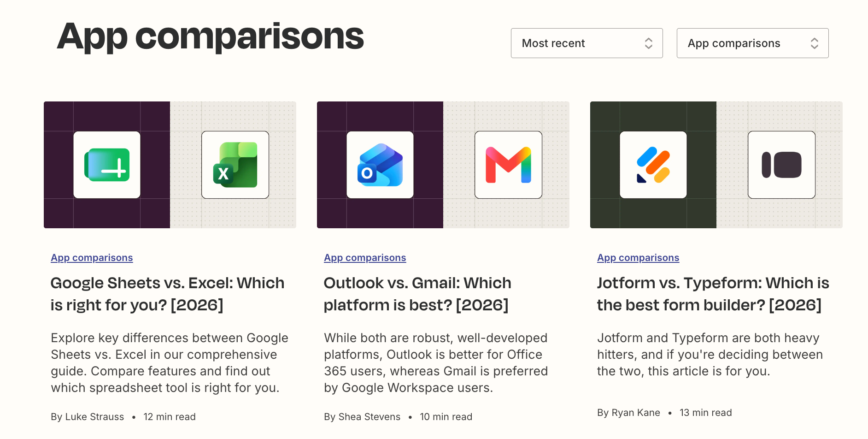The width and height of the screenshot is (868, 439).
Task: Click App comparisons link above Outlook article
Action: 365,258
